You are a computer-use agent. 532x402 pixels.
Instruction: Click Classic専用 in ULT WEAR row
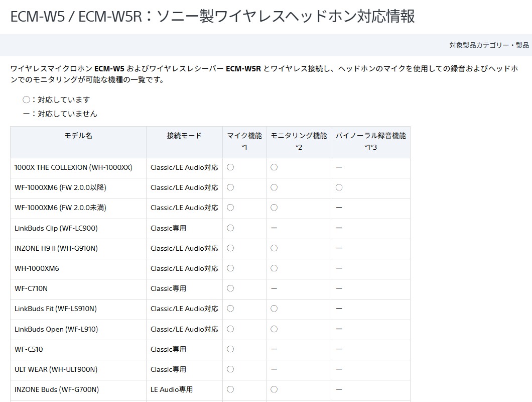point(168,369)
